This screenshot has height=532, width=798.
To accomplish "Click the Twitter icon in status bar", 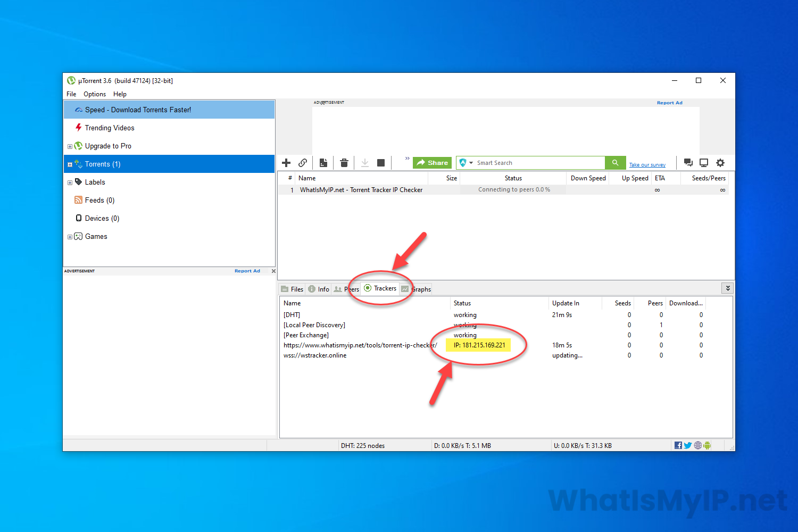I will (688, 445).
